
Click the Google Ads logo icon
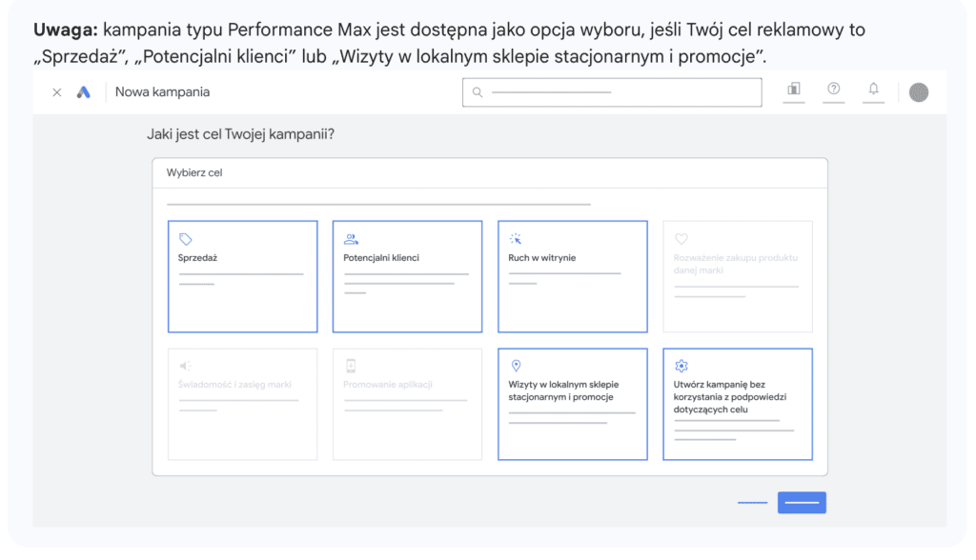84,92
